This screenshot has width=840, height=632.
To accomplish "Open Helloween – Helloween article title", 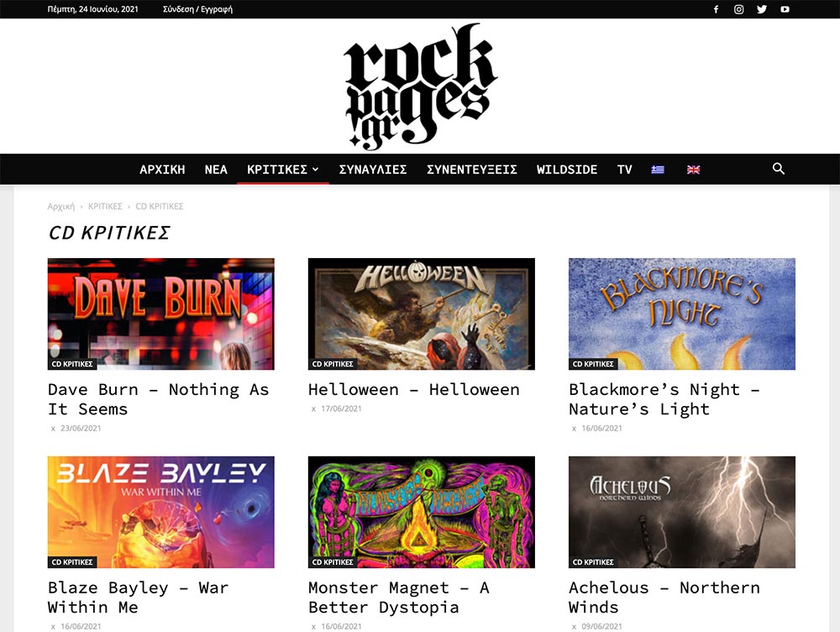I will pos(413,390).
